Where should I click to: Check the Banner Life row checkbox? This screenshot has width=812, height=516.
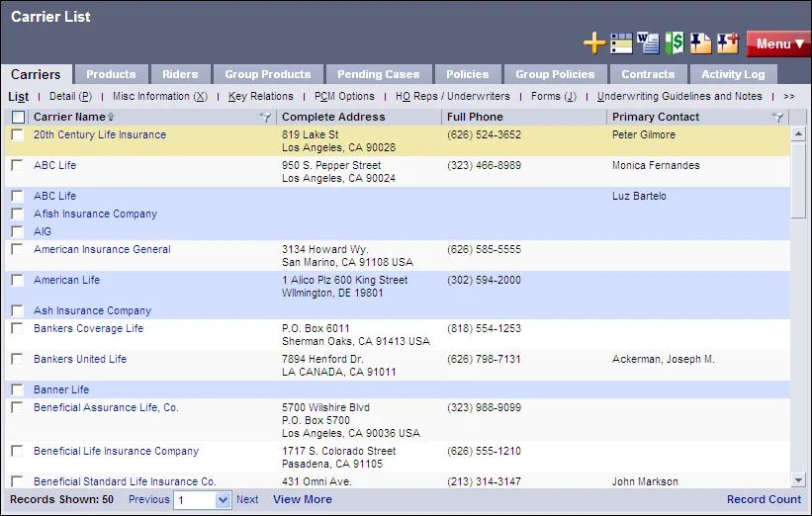[x=17, y=389]
